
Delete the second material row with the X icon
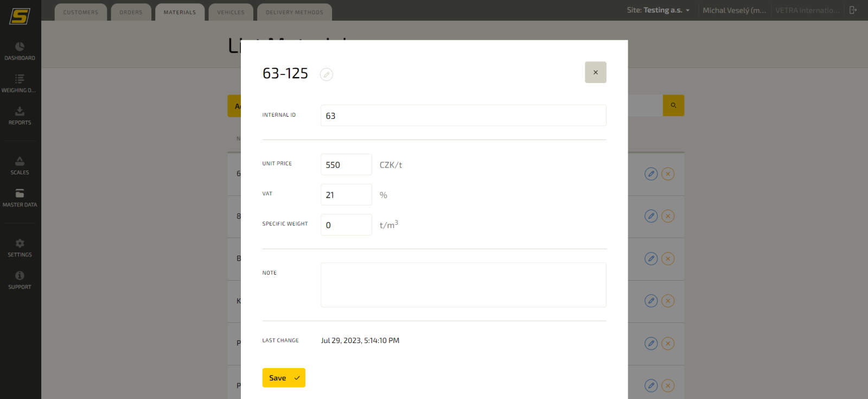(668, 216)
